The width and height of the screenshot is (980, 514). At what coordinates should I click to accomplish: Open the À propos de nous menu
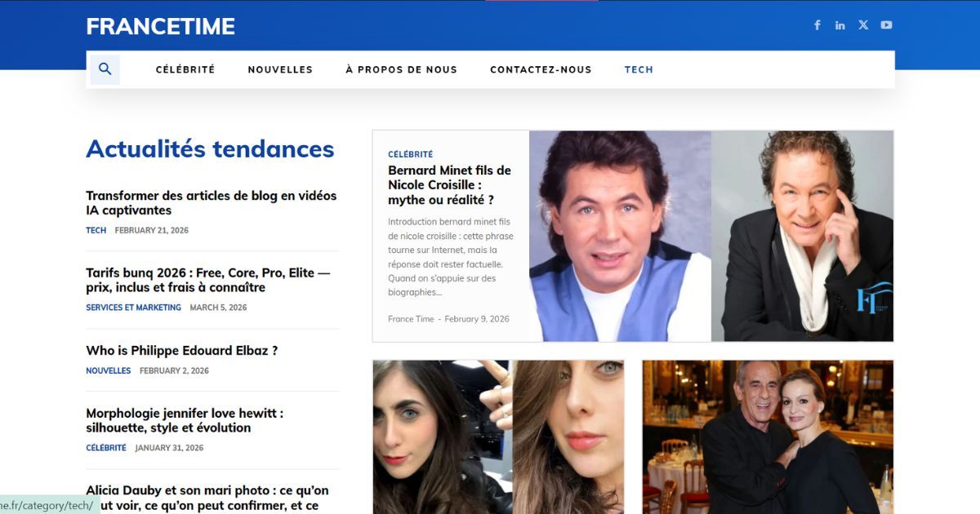pos(401,69)
